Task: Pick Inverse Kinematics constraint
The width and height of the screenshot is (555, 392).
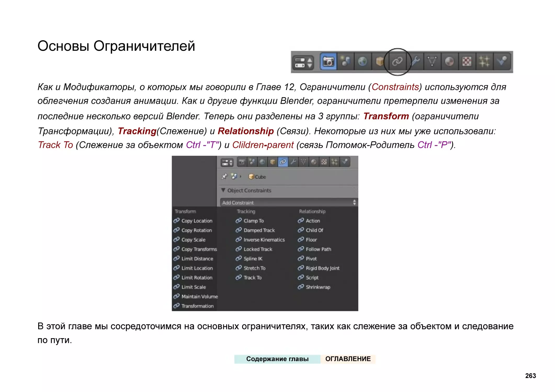Action: 260,240
